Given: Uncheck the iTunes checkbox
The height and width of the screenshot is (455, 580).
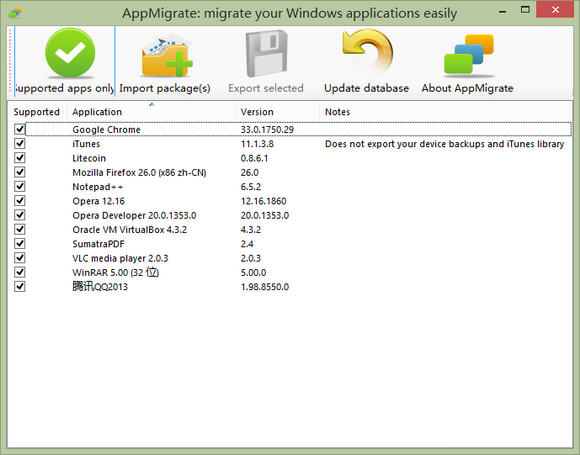Looking at the screenshot, I should click(20, 144).
